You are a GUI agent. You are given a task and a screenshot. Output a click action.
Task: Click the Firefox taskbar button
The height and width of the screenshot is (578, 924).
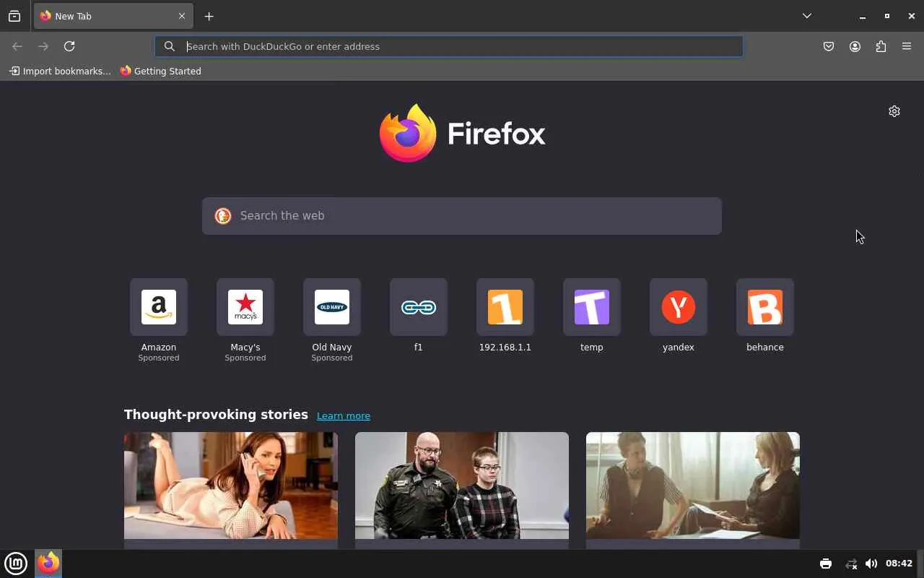tap(48, 564)
